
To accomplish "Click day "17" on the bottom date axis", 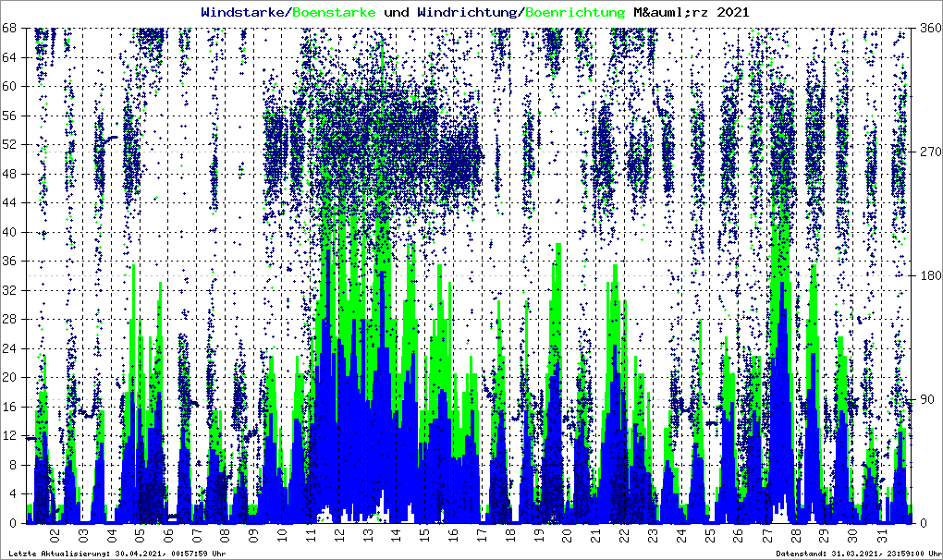I will pyautogui.click(x=482, y=534).
